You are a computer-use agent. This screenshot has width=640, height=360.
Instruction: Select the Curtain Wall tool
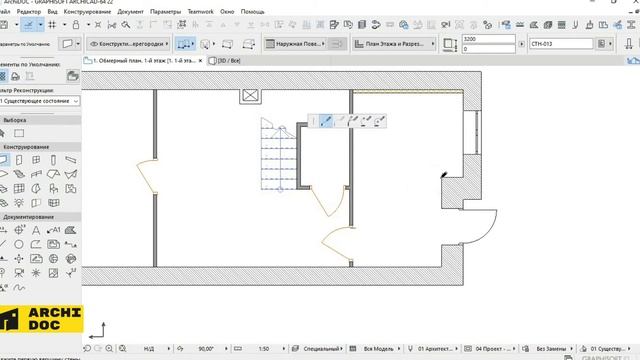(x=19, y=189)
